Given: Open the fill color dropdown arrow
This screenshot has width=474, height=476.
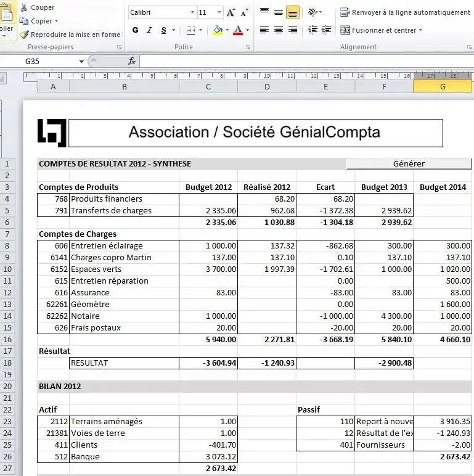Looking at the screenshot, I should 227,30.
